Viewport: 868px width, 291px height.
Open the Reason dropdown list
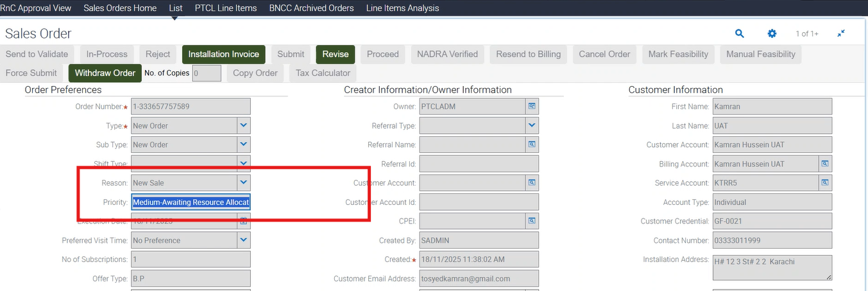pos(243,183)
